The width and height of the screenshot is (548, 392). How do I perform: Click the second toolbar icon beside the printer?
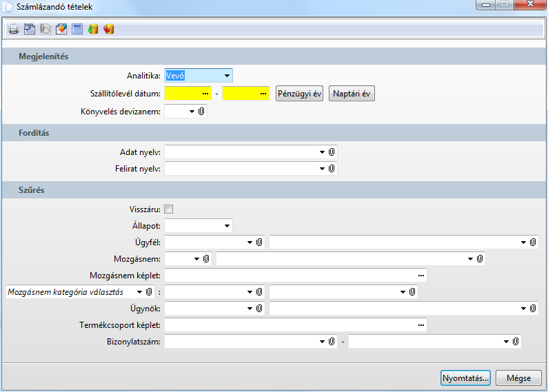tap(29, 30)
